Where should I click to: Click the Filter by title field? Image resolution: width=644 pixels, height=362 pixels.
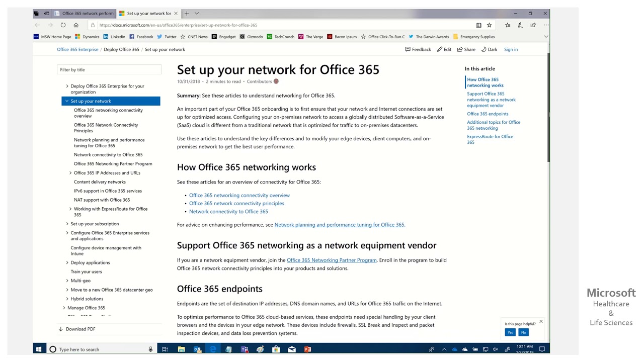coord(109,69)
